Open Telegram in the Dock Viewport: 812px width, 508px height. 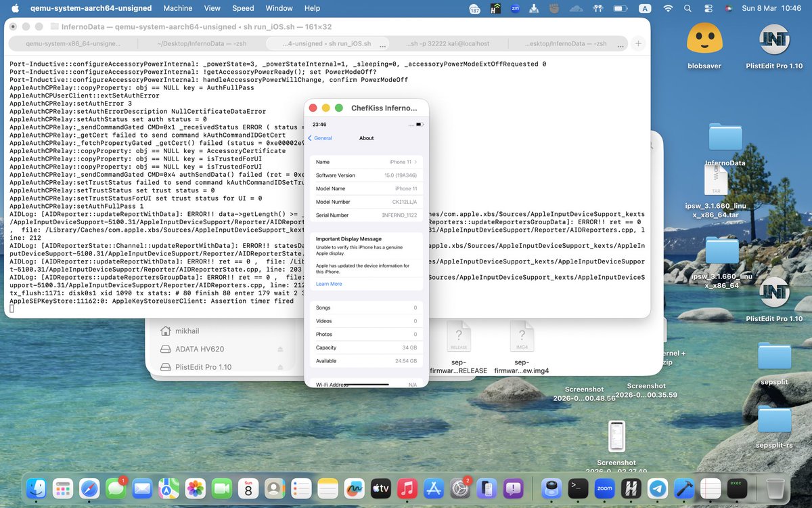[x=656, y=488]
